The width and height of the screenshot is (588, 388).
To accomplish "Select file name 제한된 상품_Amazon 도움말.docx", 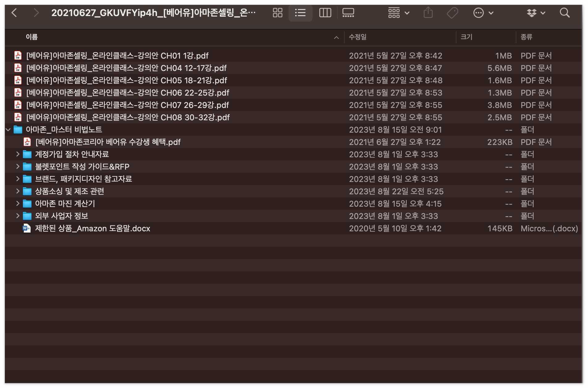I will (x=93, y=228).
